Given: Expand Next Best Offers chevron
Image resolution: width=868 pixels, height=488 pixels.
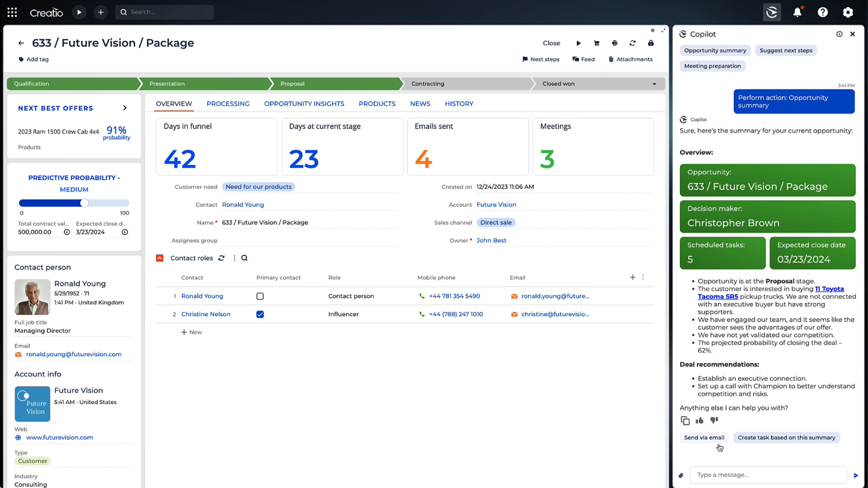Looking at the screenshot, I should click(125, 108).
